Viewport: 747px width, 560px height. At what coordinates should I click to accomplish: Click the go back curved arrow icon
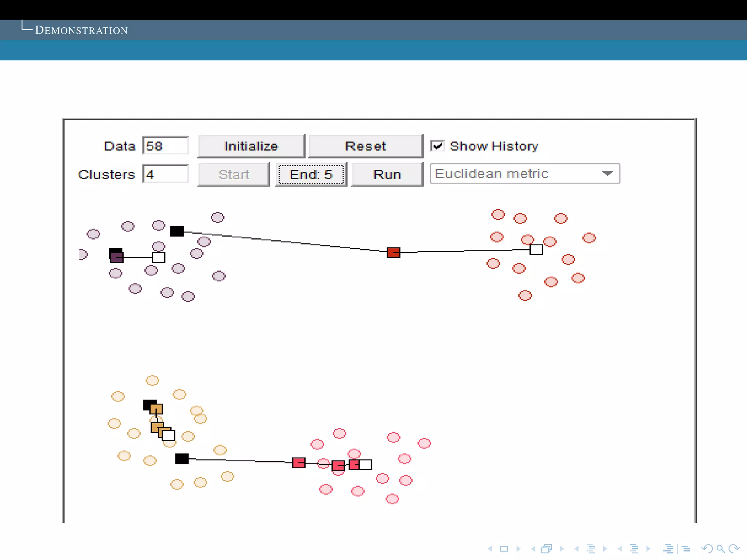(x=707, y=549)
